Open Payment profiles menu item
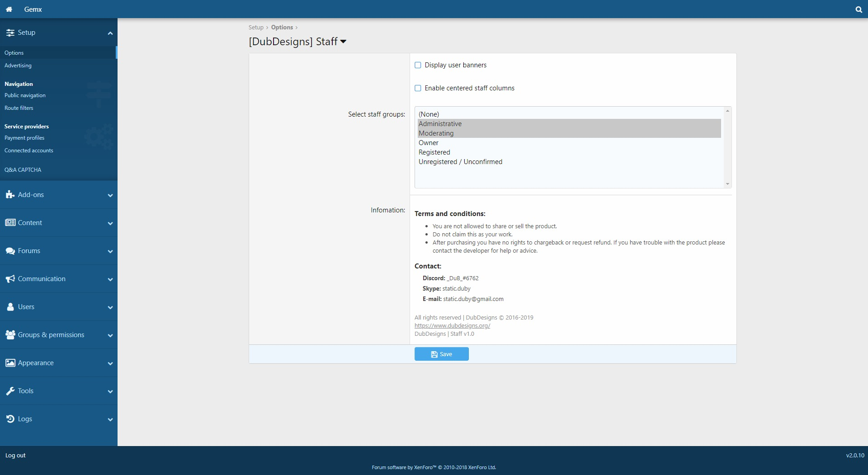The height and width of the screenshot is (475, 868). pos(24,138)
